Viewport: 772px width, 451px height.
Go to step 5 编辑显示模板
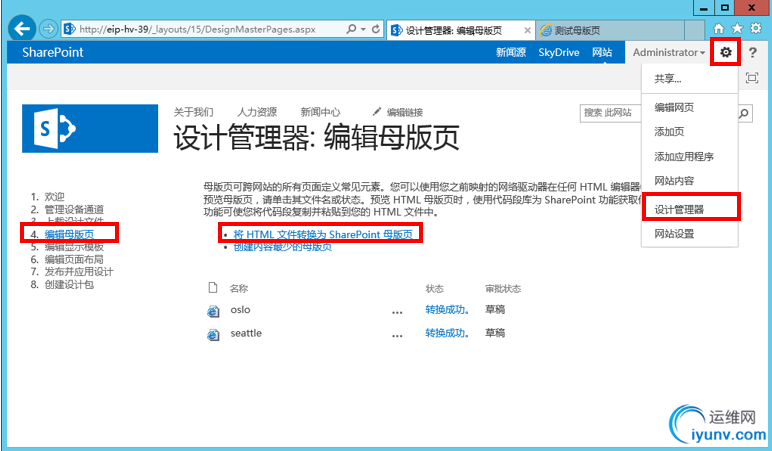click(x=74, y=247)
